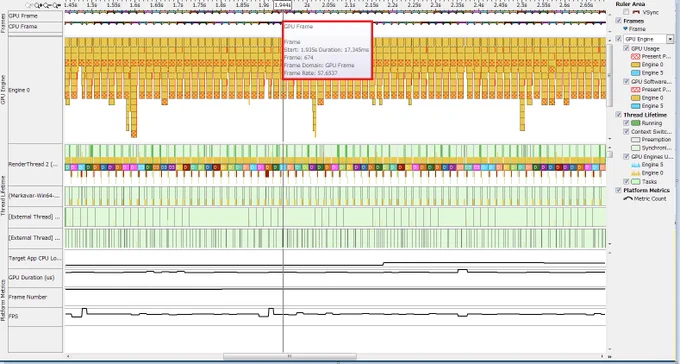Click the horizontal scrollbar left arrow
680x364 pixels.
point(67,357)
